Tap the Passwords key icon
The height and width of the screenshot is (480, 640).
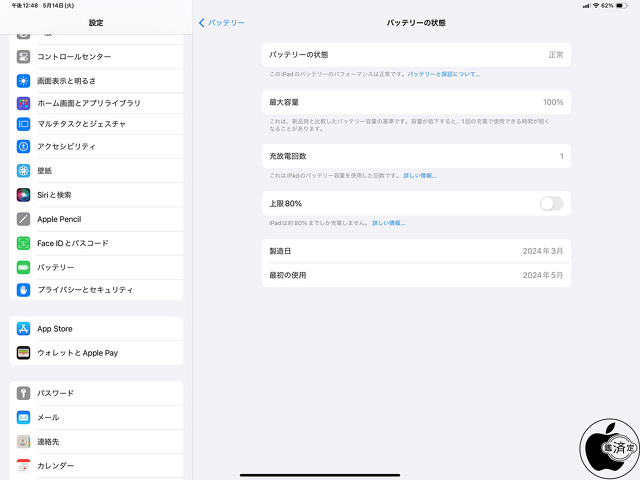23,393
